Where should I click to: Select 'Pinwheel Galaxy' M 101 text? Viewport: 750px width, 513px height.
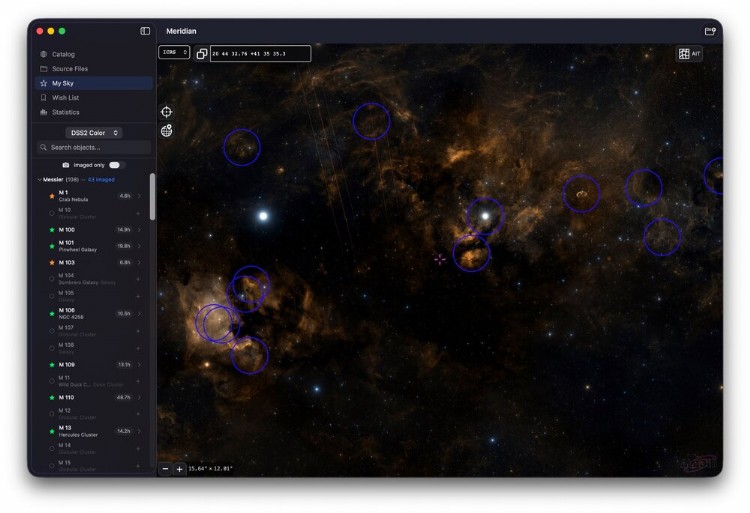tap(77, 250)
